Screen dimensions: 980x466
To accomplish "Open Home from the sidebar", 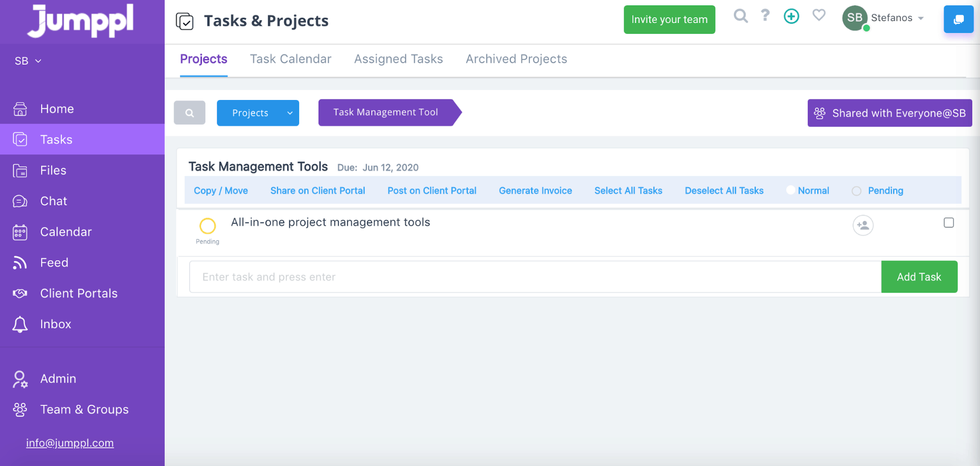I will pyautogui.click(x=82, y=109).
